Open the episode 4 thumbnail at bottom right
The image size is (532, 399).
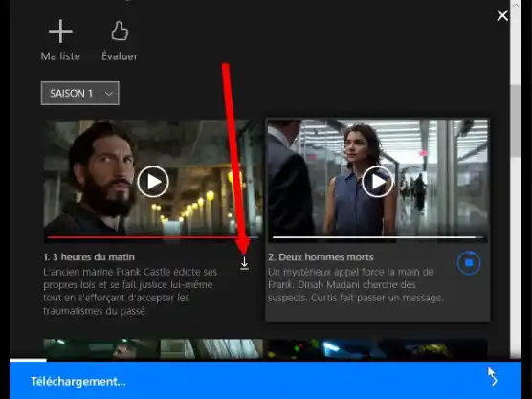tap(378, 348)
